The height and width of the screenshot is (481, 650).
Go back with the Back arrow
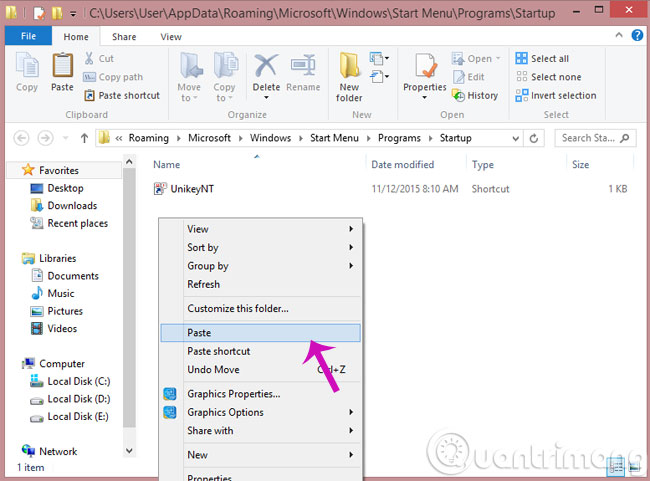click(x=22, y=138)
